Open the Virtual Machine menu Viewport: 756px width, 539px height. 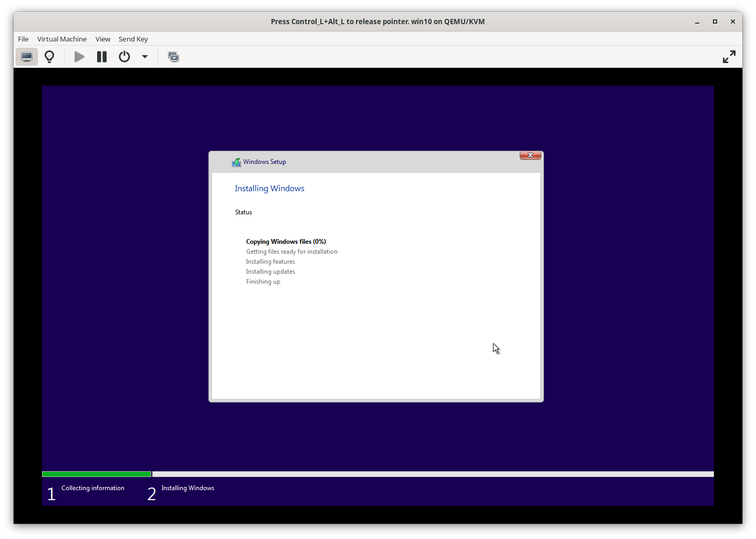click(62, 39)
